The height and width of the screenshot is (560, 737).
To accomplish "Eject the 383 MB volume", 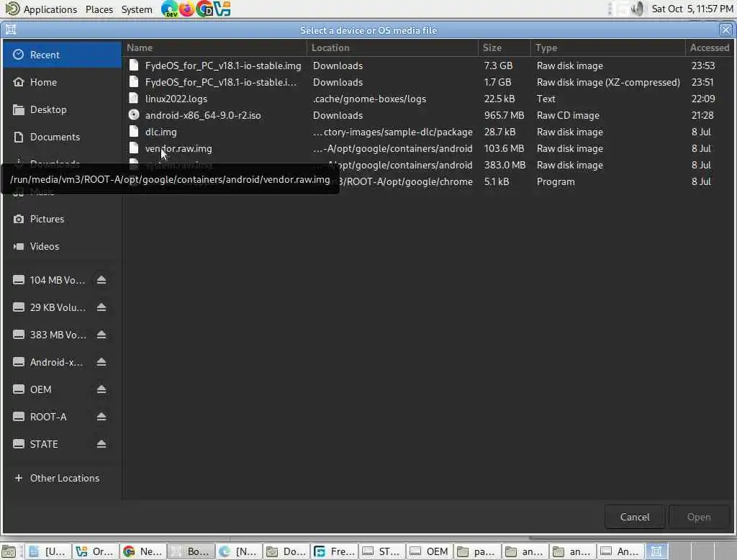I will [x=101, y=335].
